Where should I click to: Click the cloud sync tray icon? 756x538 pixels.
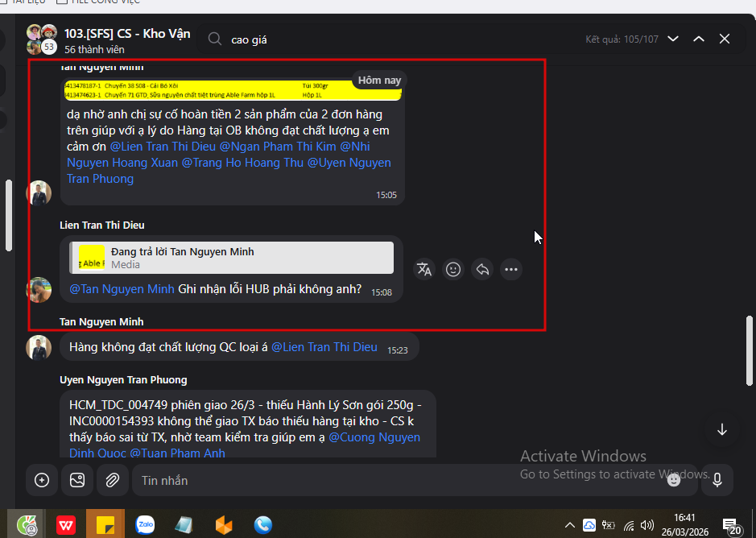click(x=589, y=525)
